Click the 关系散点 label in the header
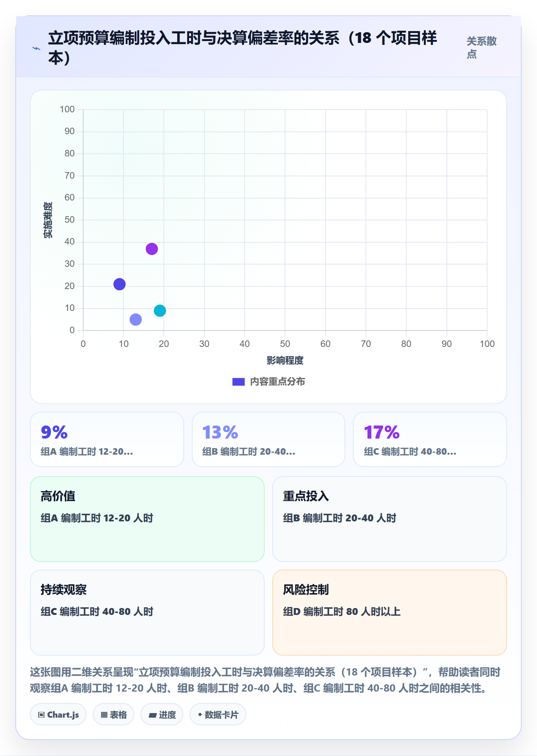 click(482, 48)
